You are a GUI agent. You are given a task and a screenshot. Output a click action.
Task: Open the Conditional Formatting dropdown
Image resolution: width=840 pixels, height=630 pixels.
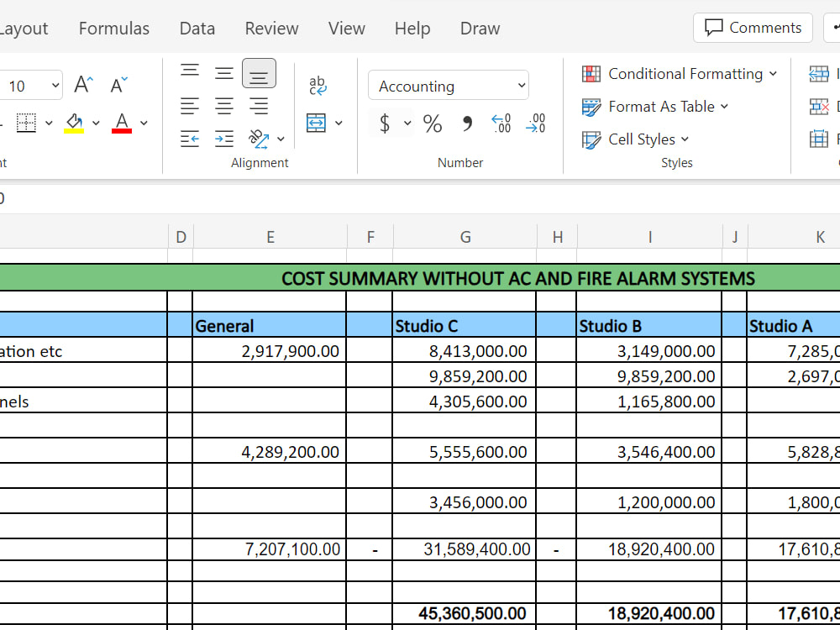[x=678, y=74]
